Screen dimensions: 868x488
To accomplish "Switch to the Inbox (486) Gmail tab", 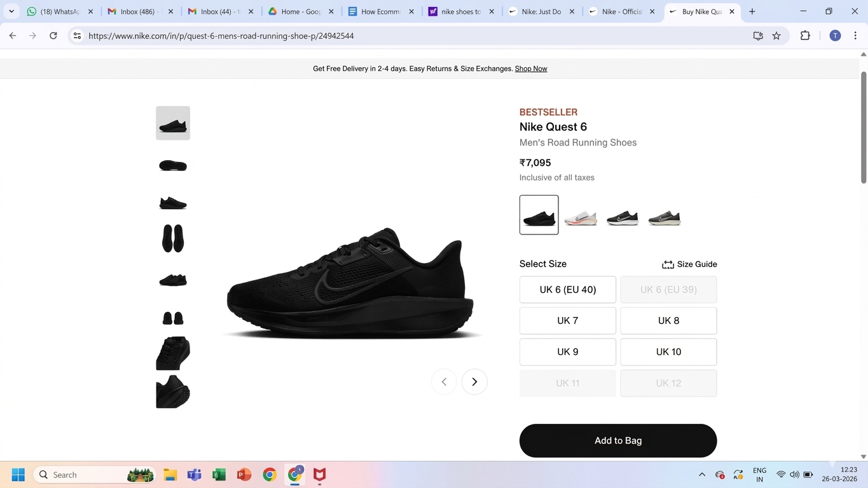I will click(138, 11).
